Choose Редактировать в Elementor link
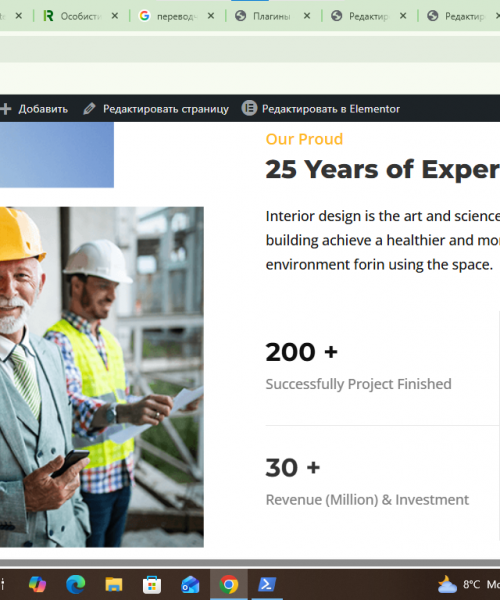This screenshot has width=500, height=600. point(331,109)
